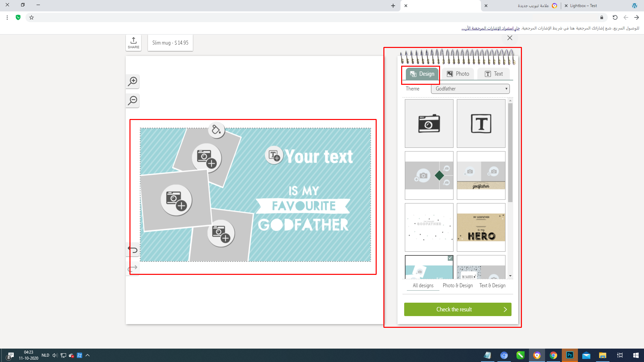Screen dimensions: 644x362
Task: Open Photoshop from the taskbar
Action: (570, 355)
